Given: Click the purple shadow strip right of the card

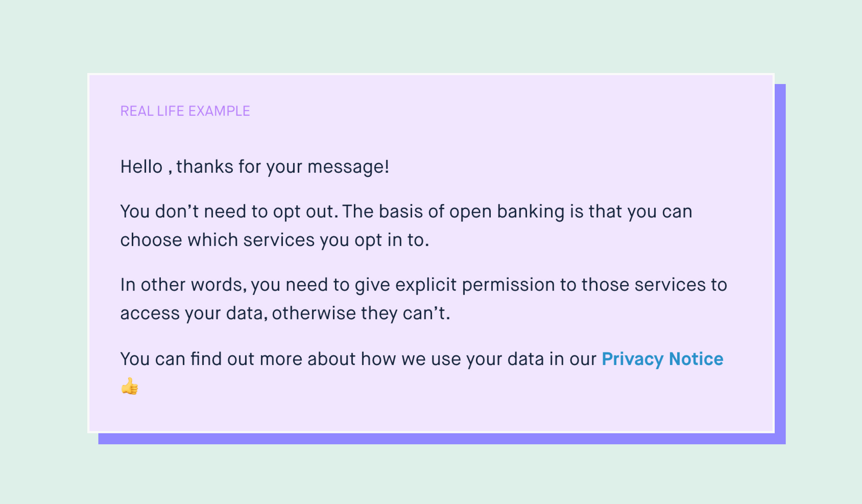Looking at the screenshot, I should 780,259.
